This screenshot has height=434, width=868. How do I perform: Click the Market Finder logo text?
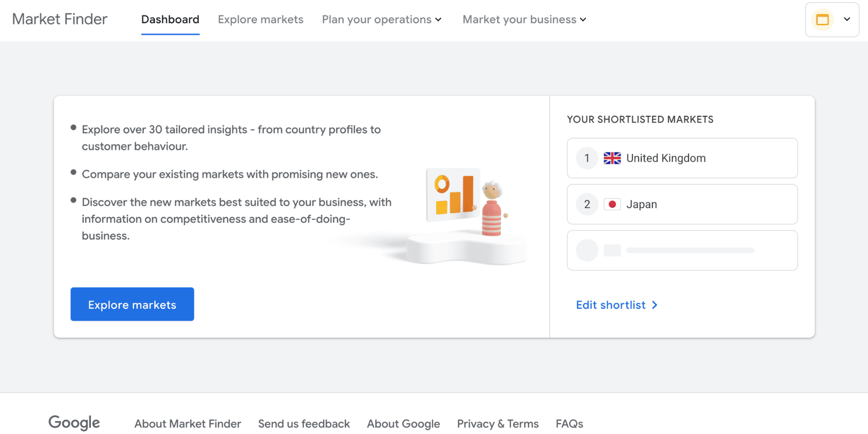pos(60,19)
